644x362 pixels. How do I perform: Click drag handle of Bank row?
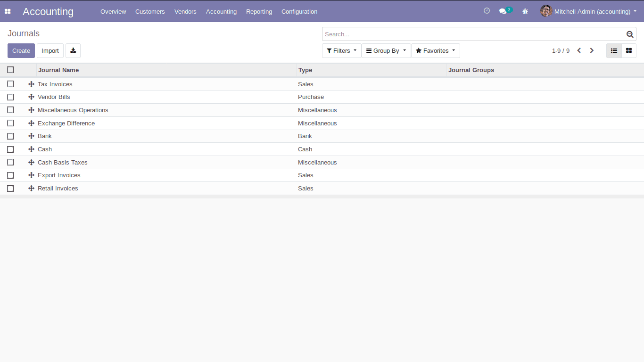(x=31, y=136)
